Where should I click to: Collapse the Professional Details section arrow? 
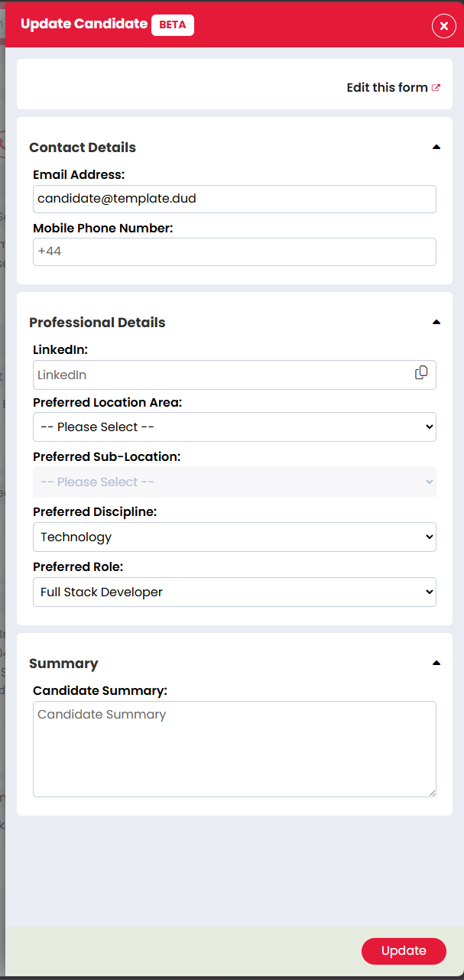[x=436, y=322]
